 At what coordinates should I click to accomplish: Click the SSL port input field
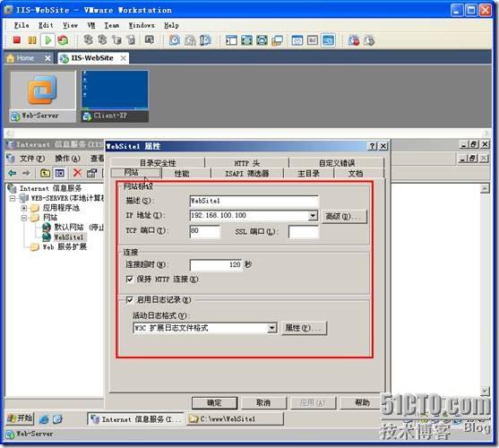pos(304,231)
